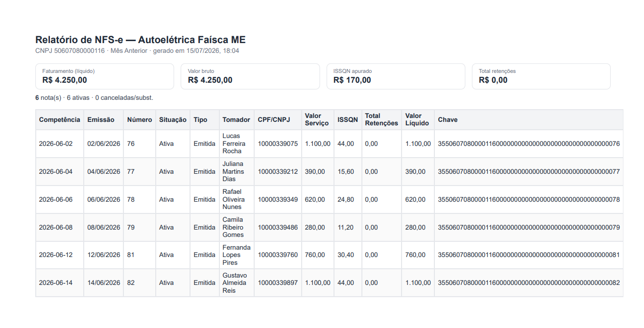Click the access key ending in 079
The width and height of the screenshot is (644, 328).
click(x=529, y=227)
